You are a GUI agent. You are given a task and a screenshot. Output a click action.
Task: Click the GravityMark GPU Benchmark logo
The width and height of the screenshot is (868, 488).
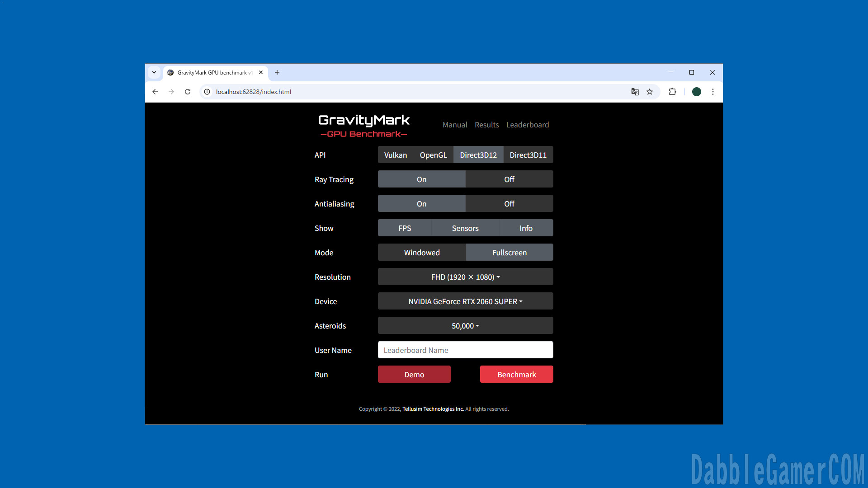[364, 126]
